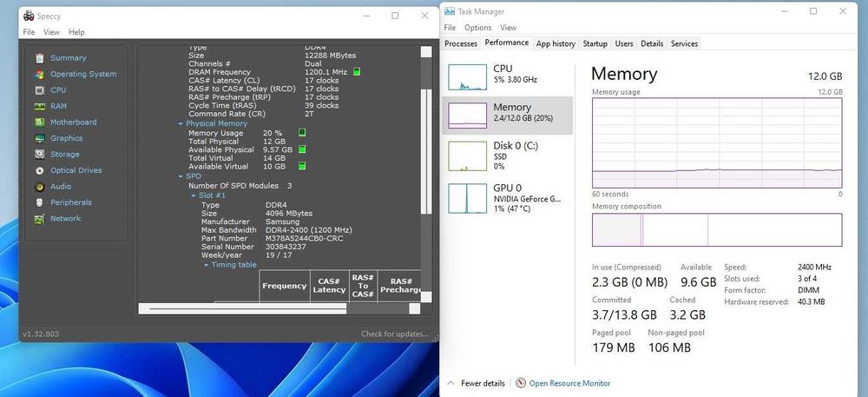Click the Open Resource Monitor link
Screen dimensions: 868x397
[x=569, y=383]
